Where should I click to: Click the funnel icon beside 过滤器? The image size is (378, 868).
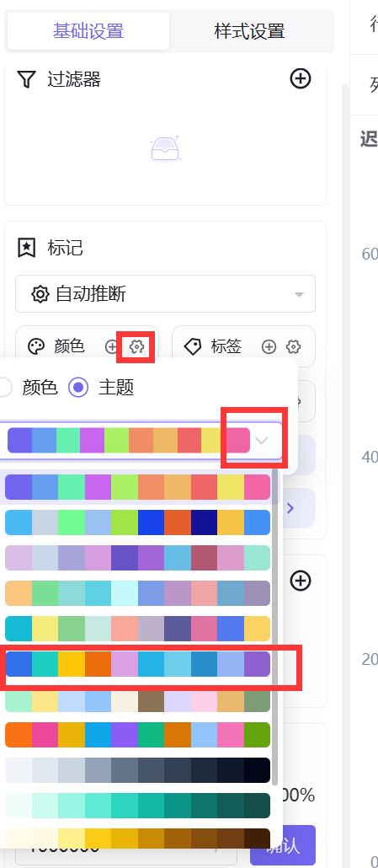pos(26,79)
